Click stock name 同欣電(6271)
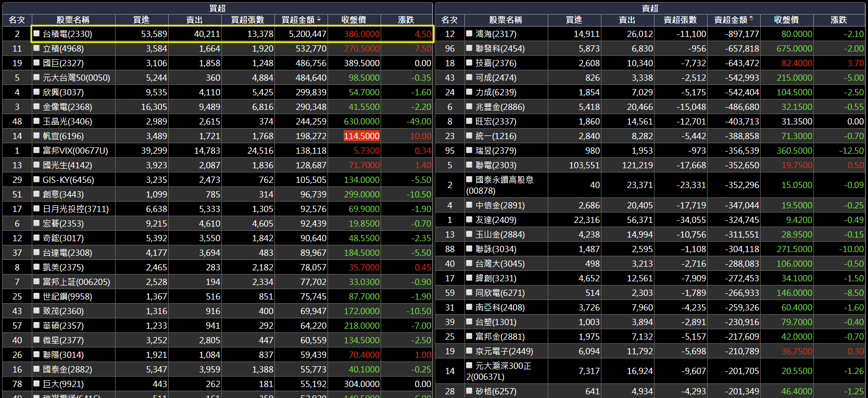 pyautogui.click(x=500, y=293)
